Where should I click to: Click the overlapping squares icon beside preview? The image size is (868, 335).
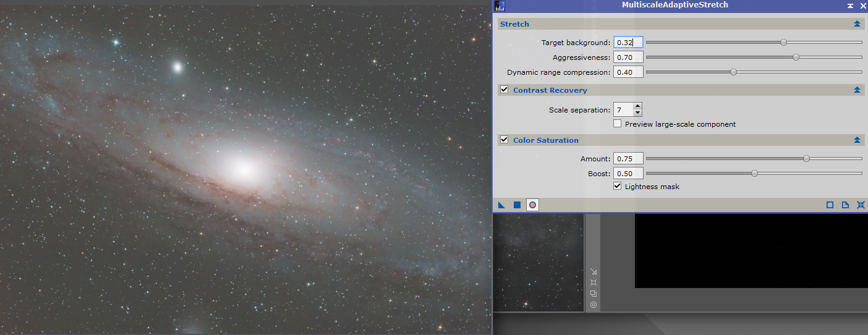point(594,294)
